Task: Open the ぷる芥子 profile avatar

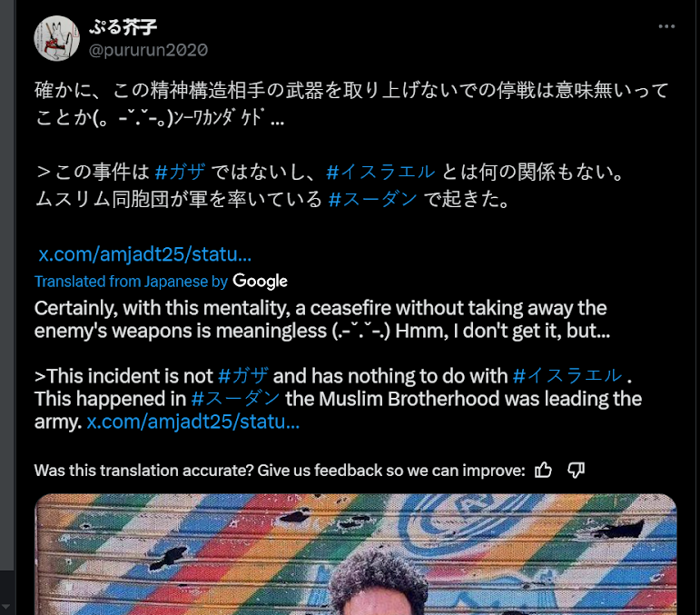Action: [x=56, y=38]
